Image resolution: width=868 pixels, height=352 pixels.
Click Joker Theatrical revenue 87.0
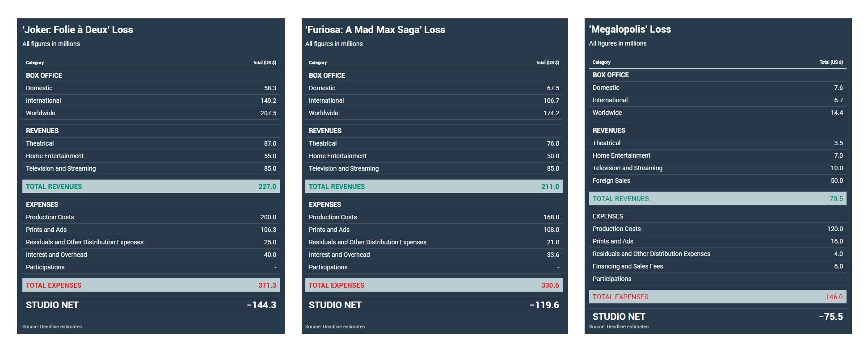(x=270, y=143)
